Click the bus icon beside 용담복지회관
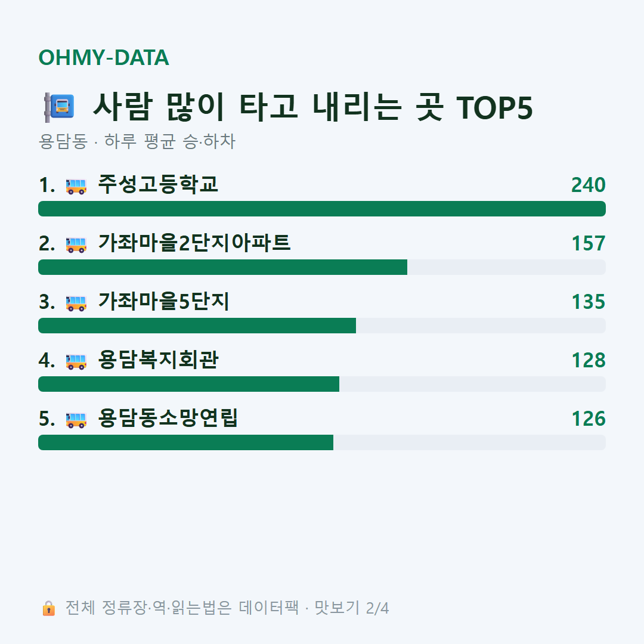Viewport: 644px width, 644px height. point(76,361)
